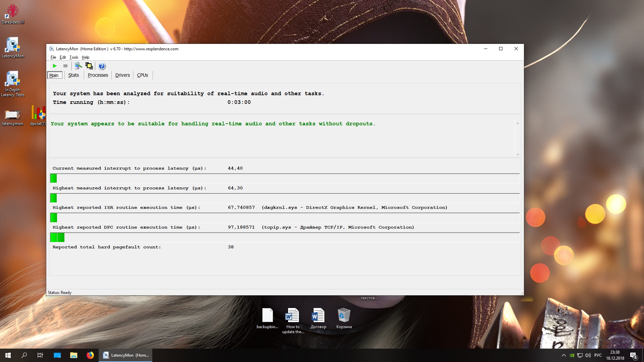Viewport: 644px width, 362px height.
Task: Show the CPUs tab
Action: tap(142, 75)
